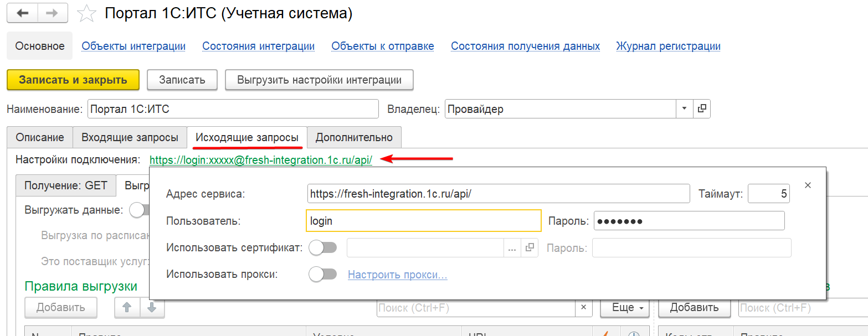Switch to the Входящие запросы tab
Screen dimensions: 868x336
pyautogui.click(x=130, y=137)
